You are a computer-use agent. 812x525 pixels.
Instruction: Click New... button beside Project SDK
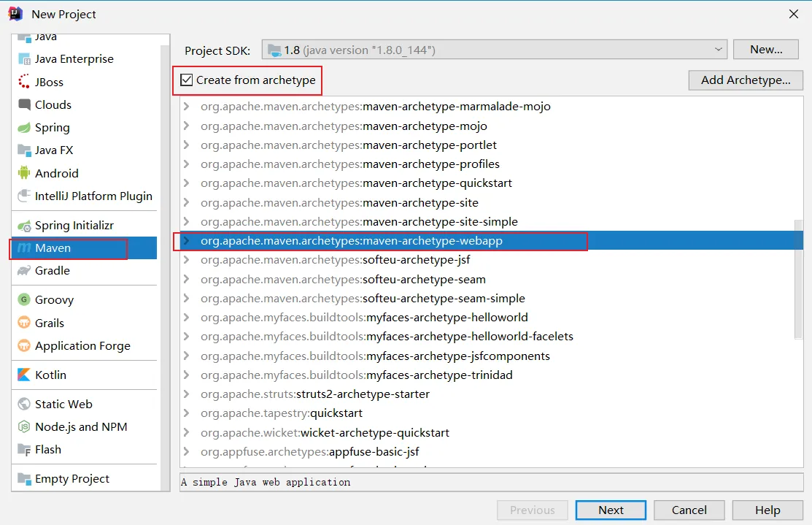point(766,50)
